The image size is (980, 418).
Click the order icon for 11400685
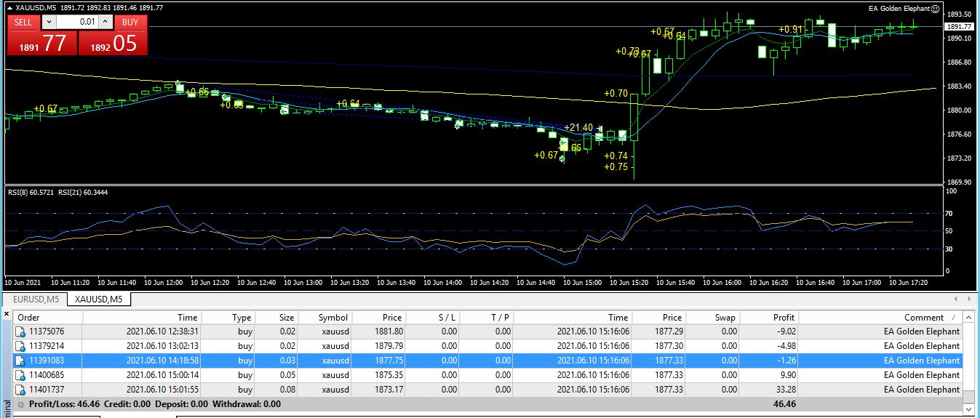point(20,375)
